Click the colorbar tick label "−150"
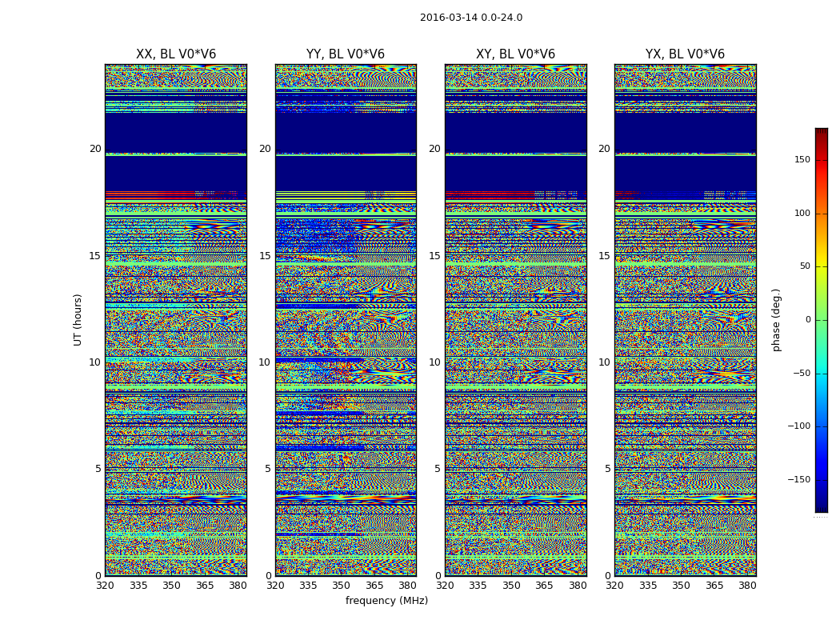840x640 pixels. point(799,480)
